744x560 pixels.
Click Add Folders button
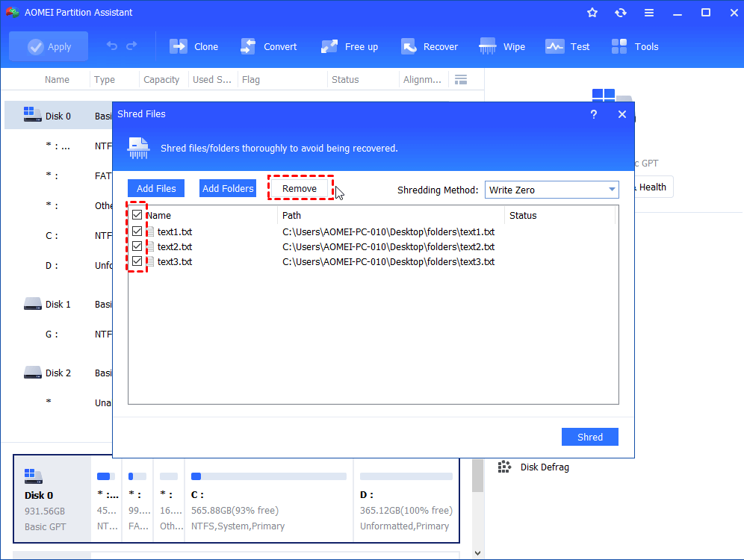click(228, 188)
